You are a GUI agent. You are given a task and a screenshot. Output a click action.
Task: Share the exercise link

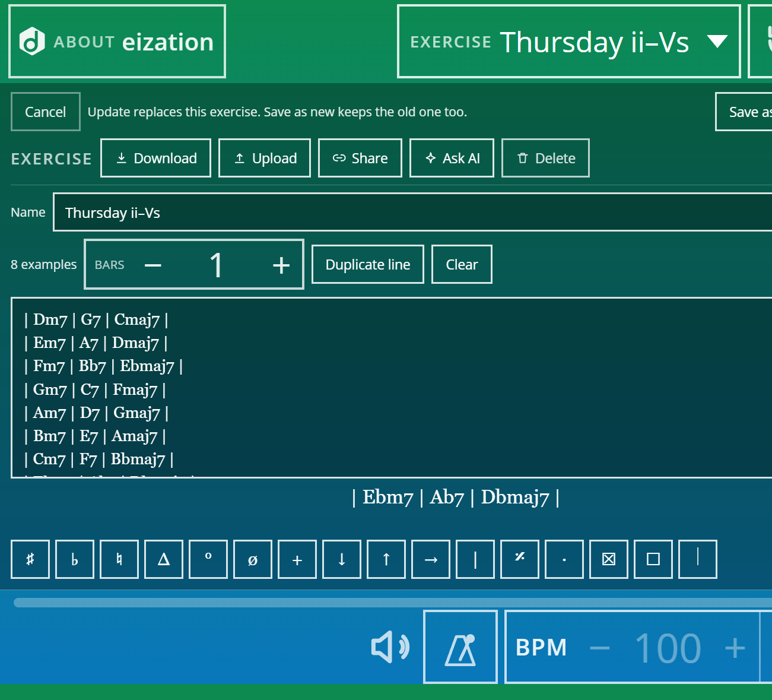click(360, 158)
